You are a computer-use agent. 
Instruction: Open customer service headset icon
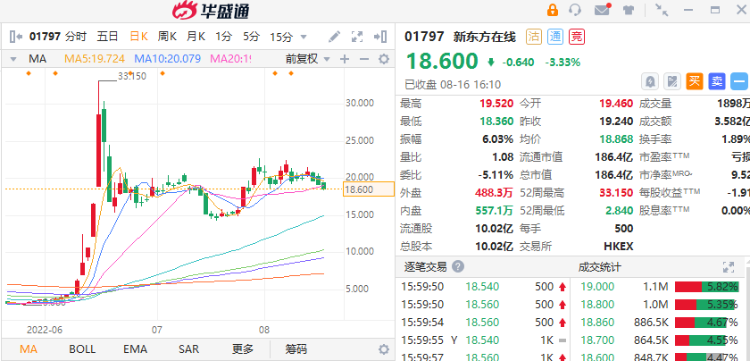click(x=575, y=10)
